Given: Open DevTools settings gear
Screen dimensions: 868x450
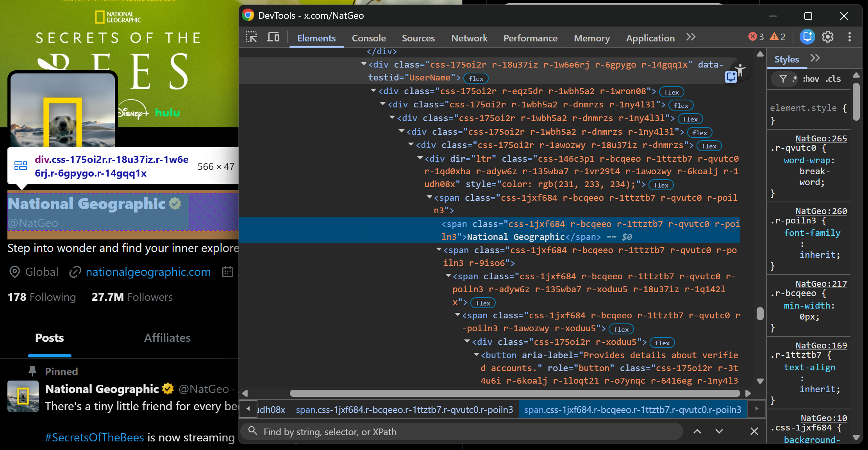Looking at the screenshot, I should pyautogui.click(x=828, y=37).
